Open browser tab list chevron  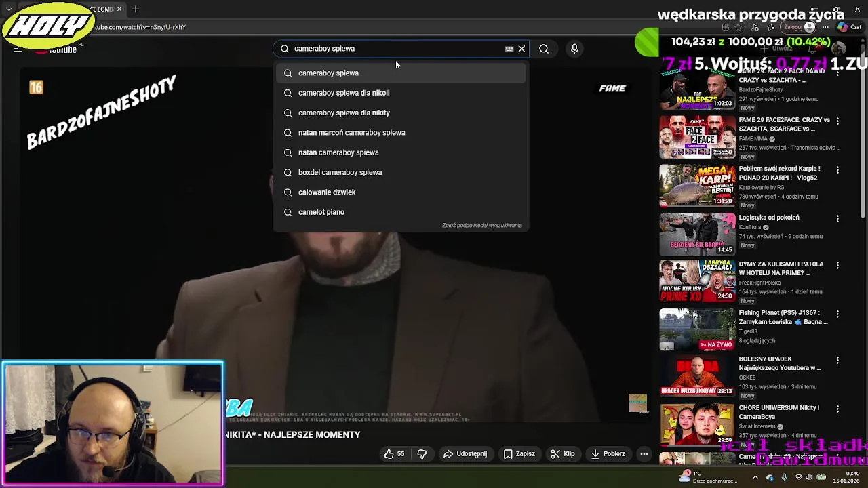coord(9,9)
